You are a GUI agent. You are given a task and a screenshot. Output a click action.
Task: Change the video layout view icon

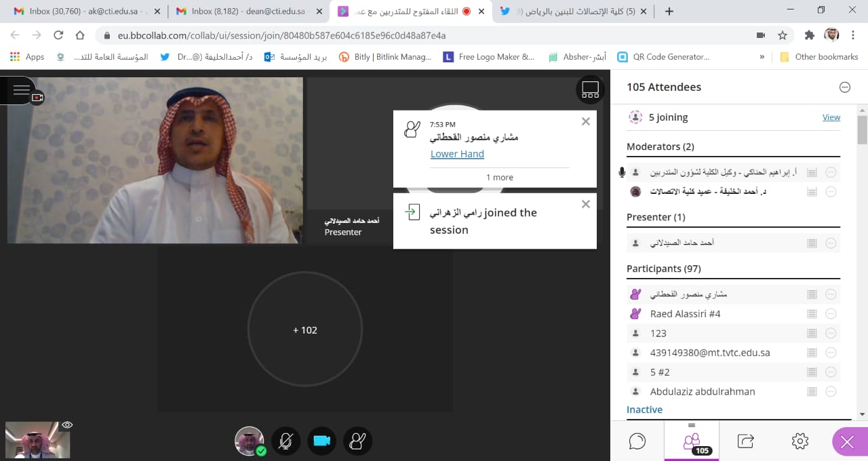click(x=590, y=89)
